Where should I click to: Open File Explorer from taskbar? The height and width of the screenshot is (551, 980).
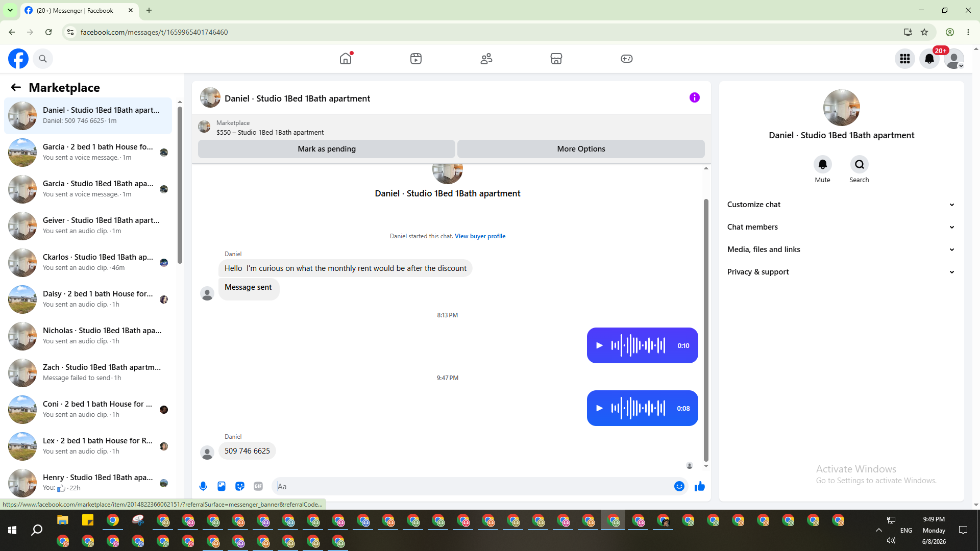point(63,520)
